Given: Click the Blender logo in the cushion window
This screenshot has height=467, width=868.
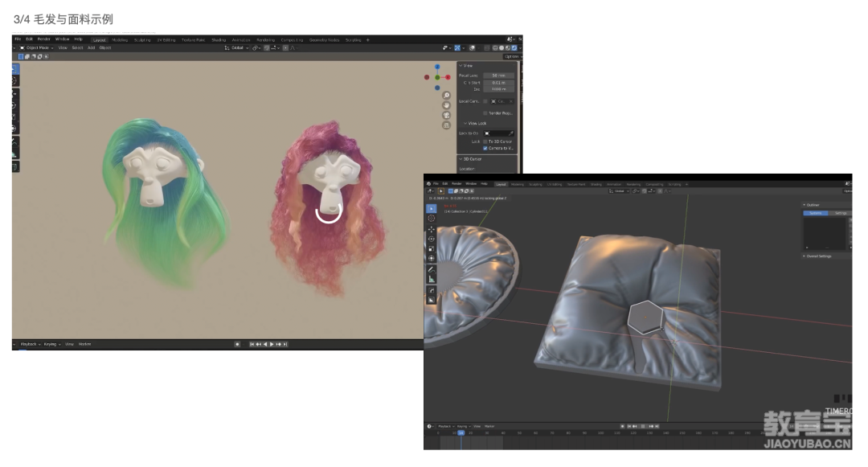Looking at the screenshot, I should 428,184.
